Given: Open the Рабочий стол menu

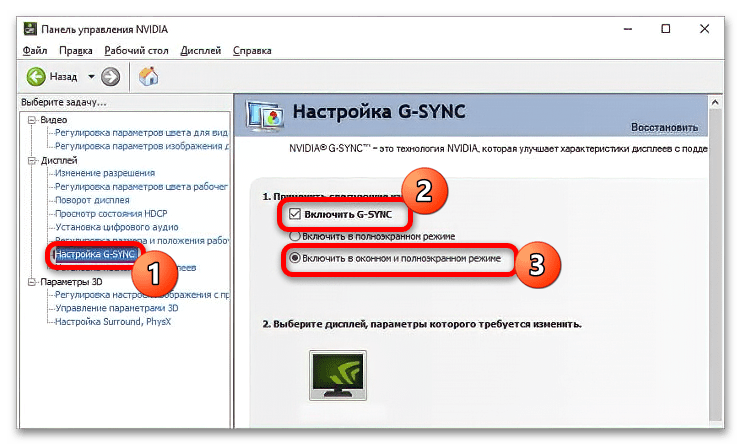Looking at the screenshot, I should (136, 51).
